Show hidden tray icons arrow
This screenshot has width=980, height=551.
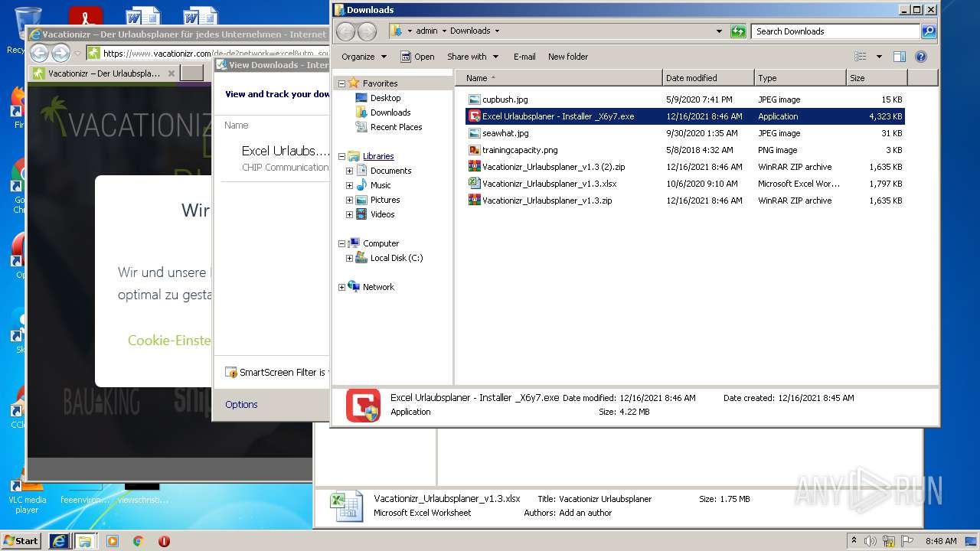(854, 541)
